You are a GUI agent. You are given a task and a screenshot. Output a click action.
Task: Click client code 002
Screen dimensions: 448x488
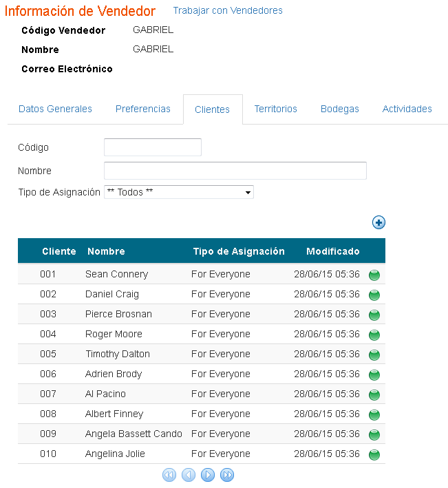click(x=48, y=294)
